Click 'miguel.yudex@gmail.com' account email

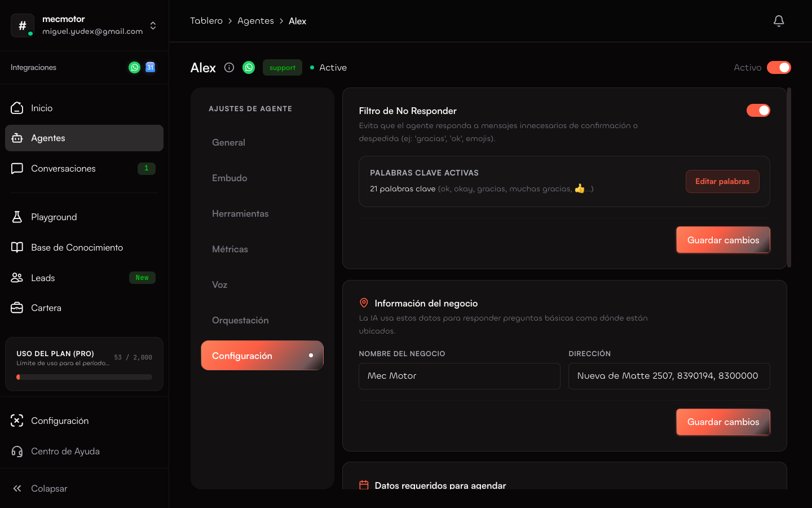coord(92,32)
